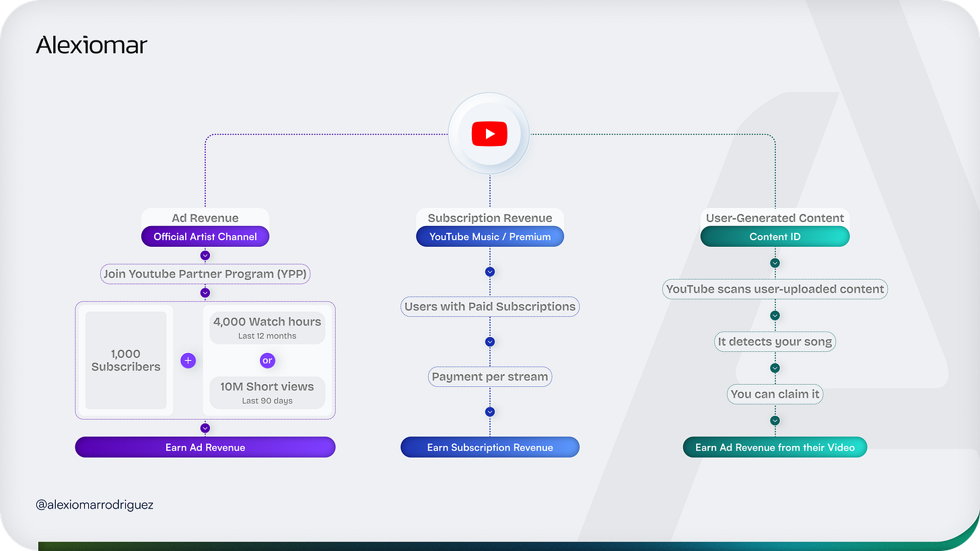Click the "Last 12 months" caption
Image resolution: width=980 pixels, height=551 pixels.
[x=267, y=336]
